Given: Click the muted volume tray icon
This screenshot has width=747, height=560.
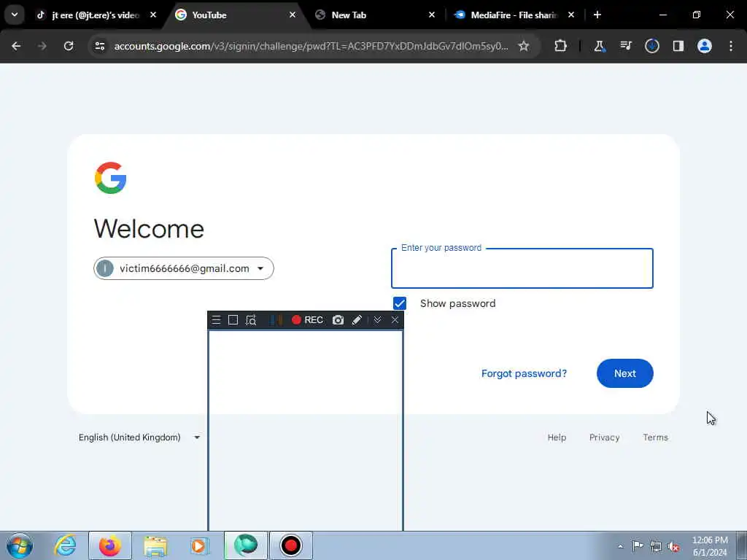Looking at the screenshot, I should [673, 547].
